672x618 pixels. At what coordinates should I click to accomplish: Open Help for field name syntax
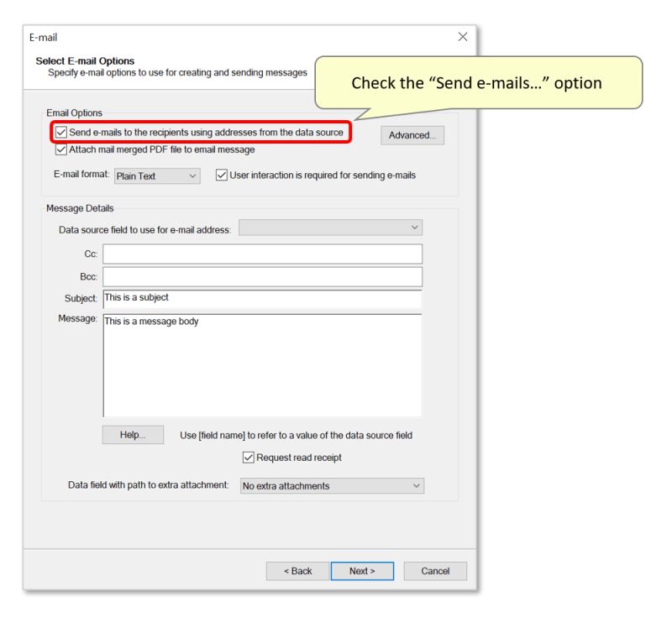click(x=133, y=434)
